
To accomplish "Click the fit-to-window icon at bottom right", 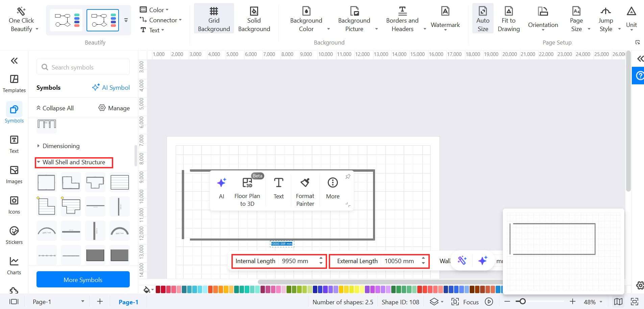I will click(635, 302).
